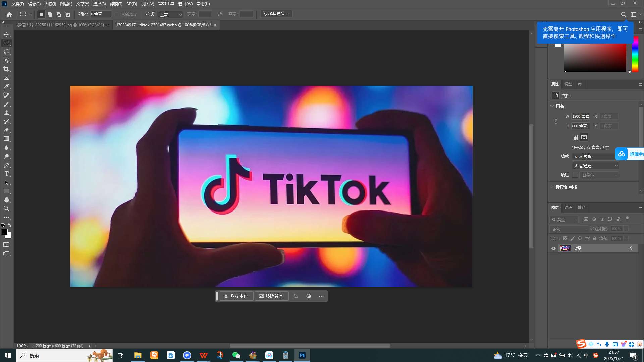Reset to default foreground/background colors
Screen dimensions: 644x362
(3, 225)
